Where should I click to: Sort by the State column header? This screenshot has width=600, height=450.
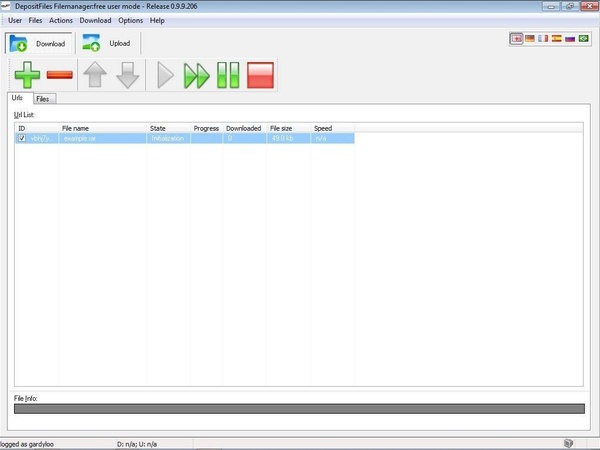[x=168, y=128]
